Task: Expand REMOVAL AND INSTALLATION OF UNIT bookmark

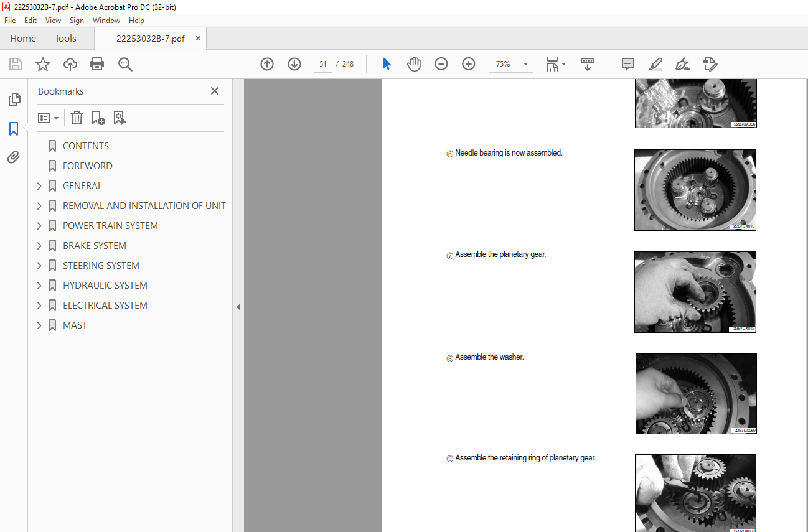Action: coord(39,206)
